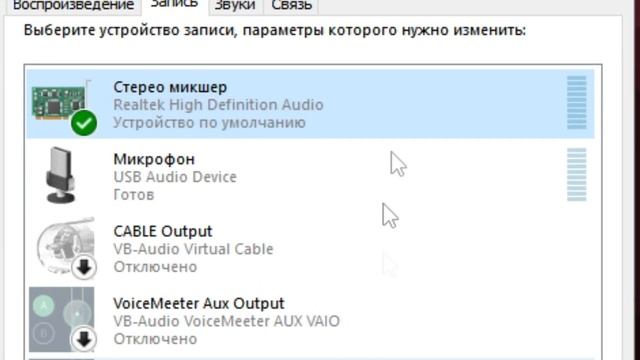Click the Realtek High Definition Audio label
Viewport: 640px width, 360px height.
(218, 105)
